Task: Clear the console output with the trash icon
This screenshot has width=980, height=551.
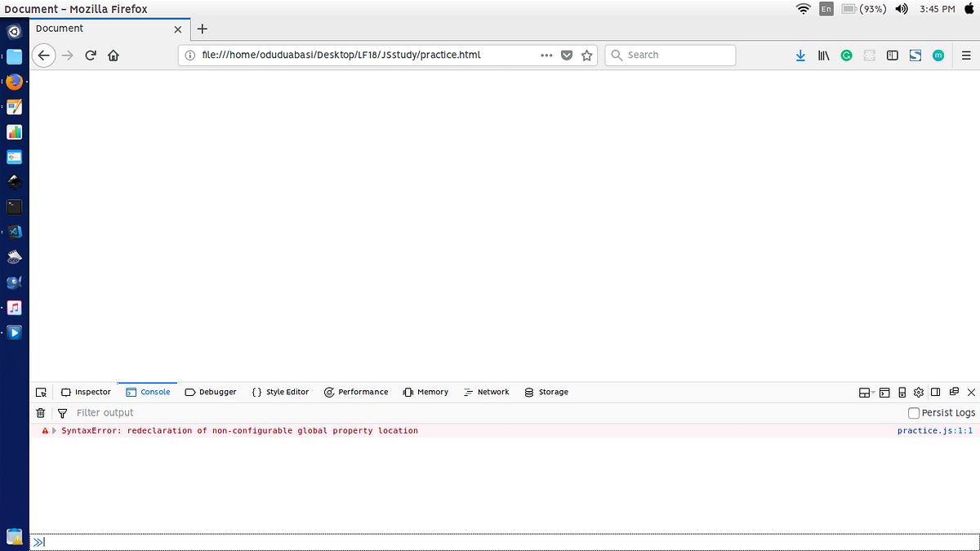Action: pos(40,412)
